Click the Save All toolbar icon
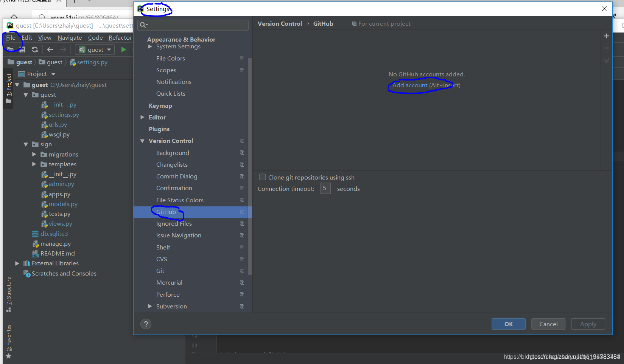The height and width of the screenshot is (364, 624). pos(22,50)
